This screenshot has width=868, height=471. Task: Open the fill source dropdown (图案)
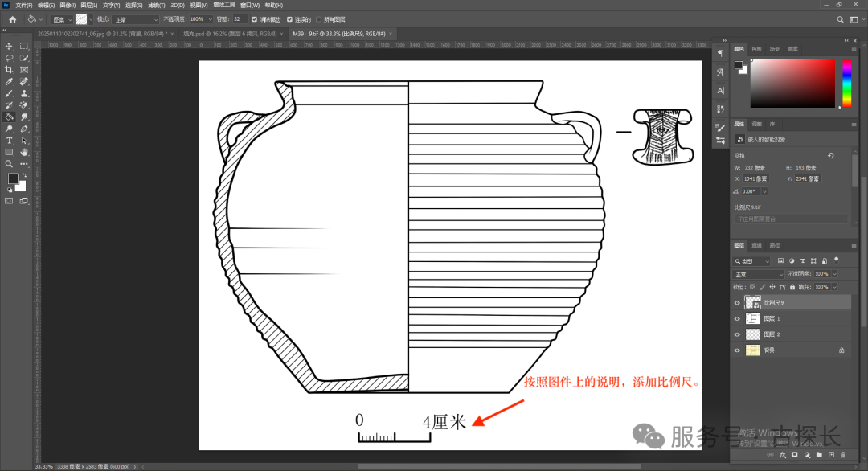coord(62,20)
